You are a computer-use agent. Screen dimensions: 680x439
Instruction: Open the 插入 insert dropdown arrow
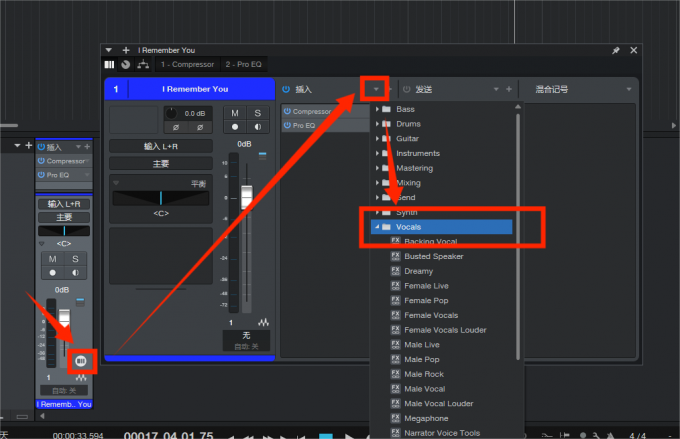tap(376, 89)
